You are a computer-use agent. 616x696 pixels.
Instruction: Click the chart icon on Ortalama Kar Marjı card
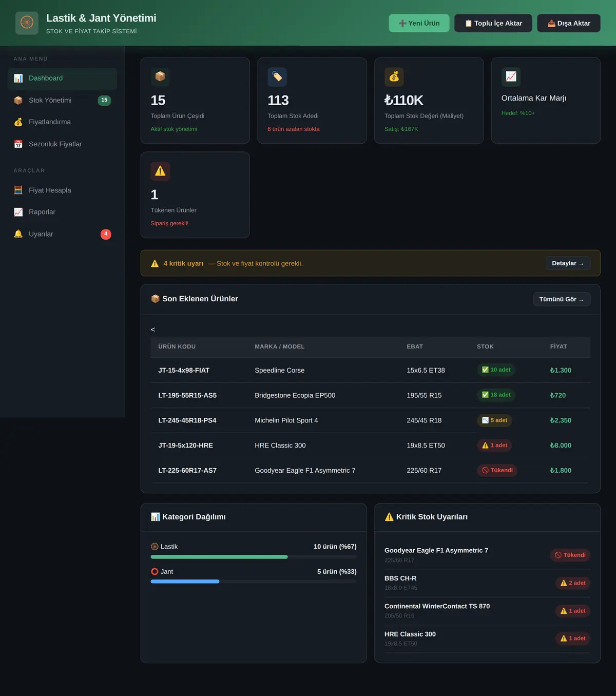point(511,76)
